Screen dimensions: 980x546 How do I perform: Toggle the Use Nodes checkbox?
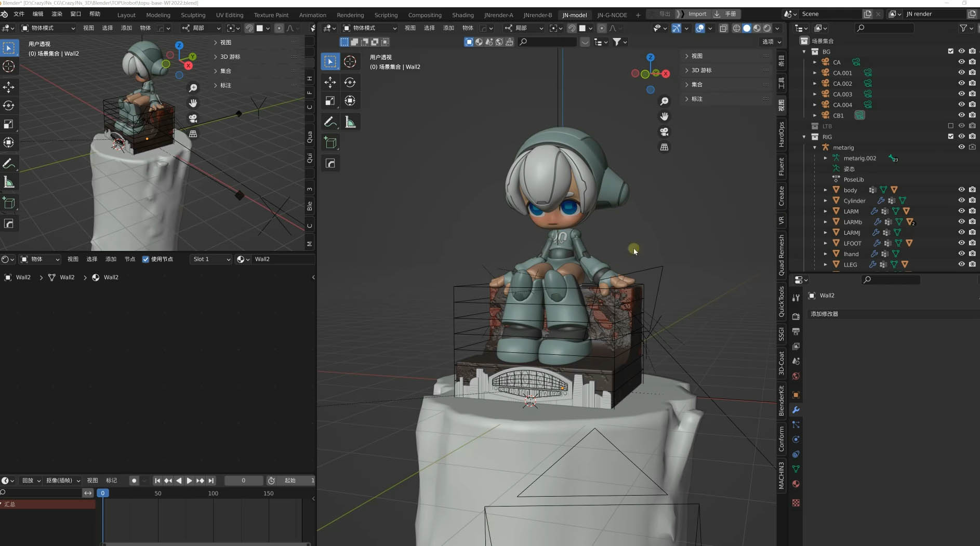click(x=145, y=259)
